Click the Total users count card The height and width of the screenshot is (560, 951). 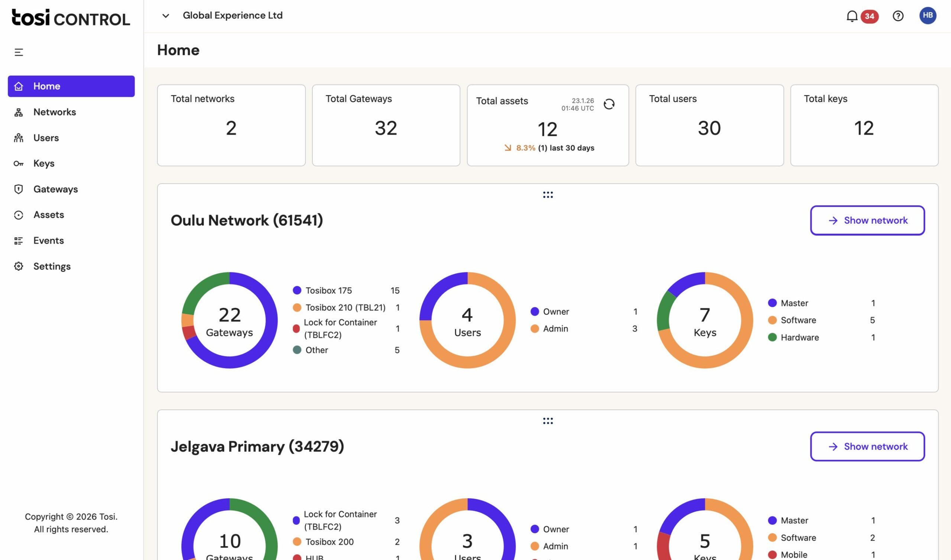tap(710, 125)
